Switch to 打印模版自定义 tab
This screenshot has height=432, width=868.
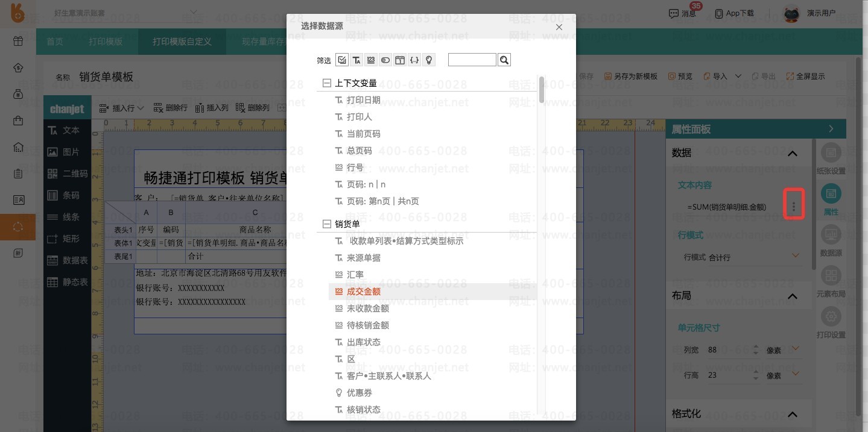tap(182, 42)
